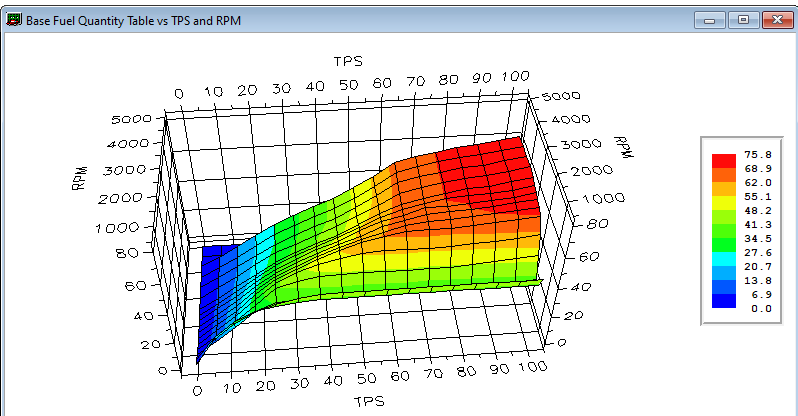
Task: Click the application icon in the title bar
Action: [x=13, y=19]
